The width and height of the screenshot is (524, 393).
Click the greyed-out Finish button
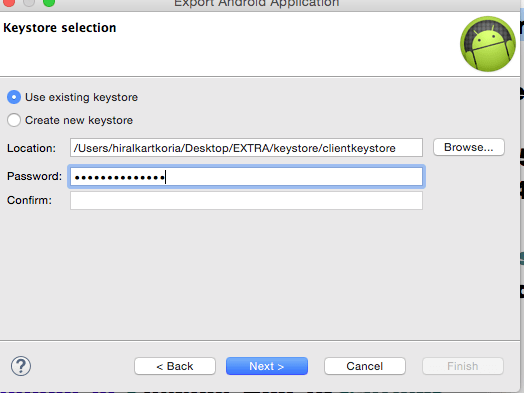tap(463, 366)
